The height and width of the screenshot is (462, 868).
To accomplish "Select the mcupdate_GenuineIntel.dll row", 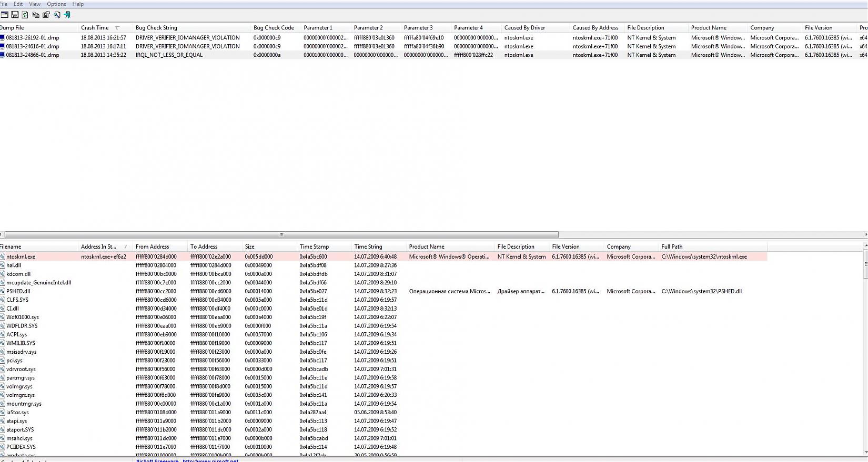I will [x=383, y=283].
